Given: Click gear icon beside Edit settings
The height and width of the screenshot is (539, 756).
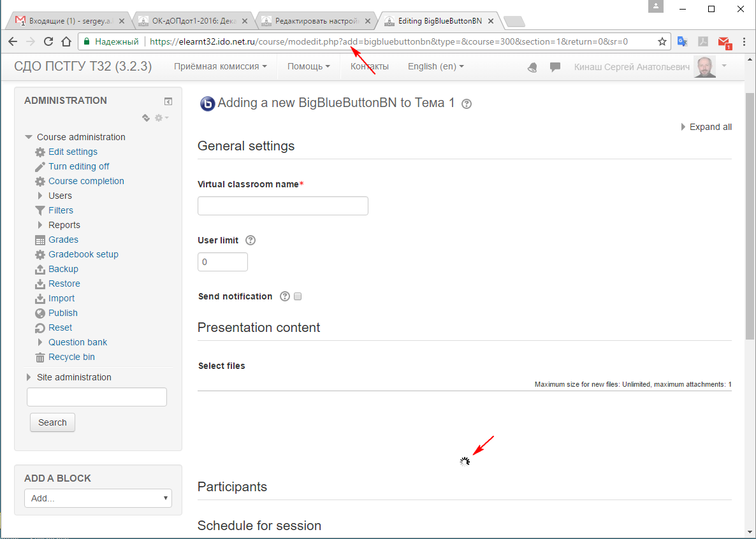Looking at the screenshot, I should 40,152.
